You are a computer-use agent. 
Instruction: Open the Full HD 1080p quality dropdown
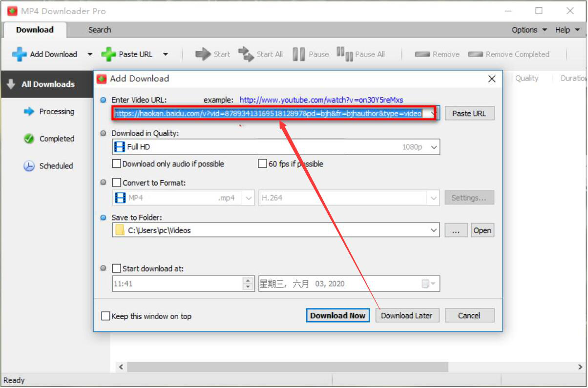point(435,147)
